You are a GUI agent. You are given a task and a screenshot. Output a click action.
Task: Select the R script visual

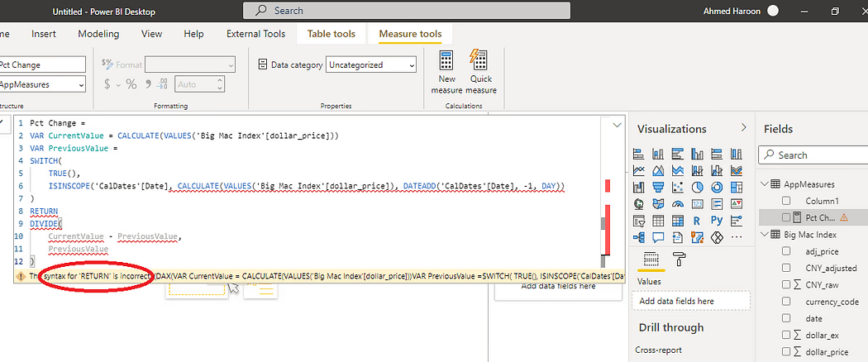tap(698, 221)
